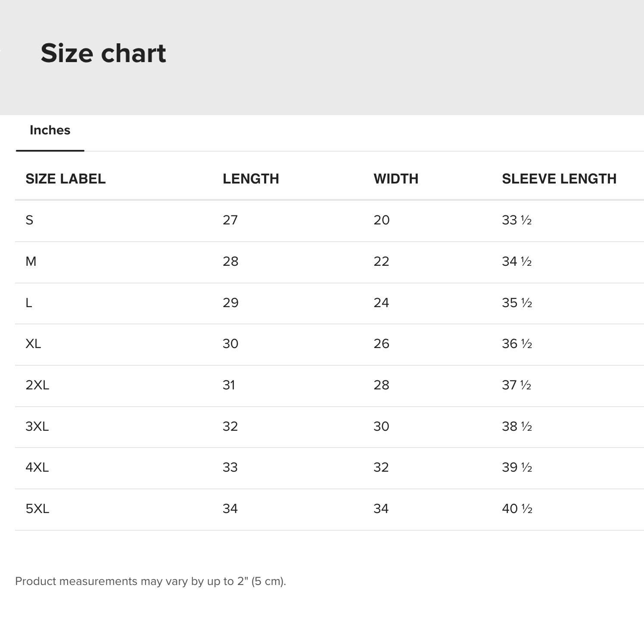Select the 2XL size row label
The image size is (644, 644).
pyautogui.click(x=37, y=385)
